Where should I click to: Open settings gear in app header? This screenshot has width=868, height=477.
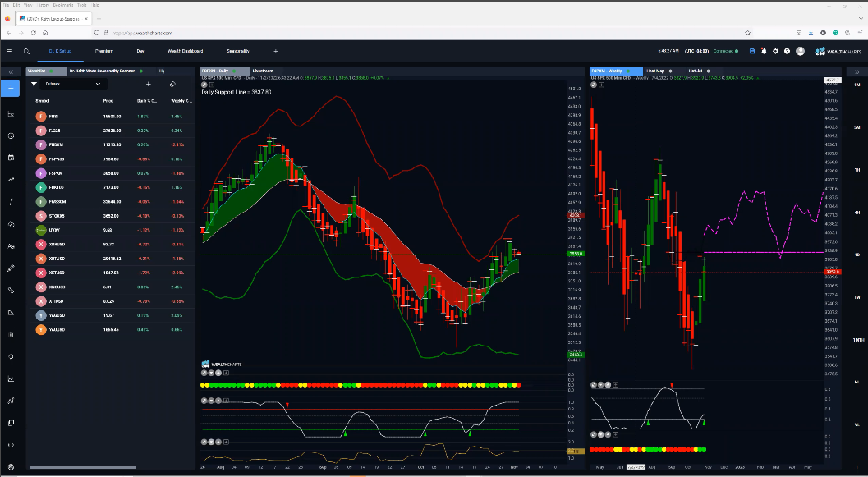tap(775, 52)
